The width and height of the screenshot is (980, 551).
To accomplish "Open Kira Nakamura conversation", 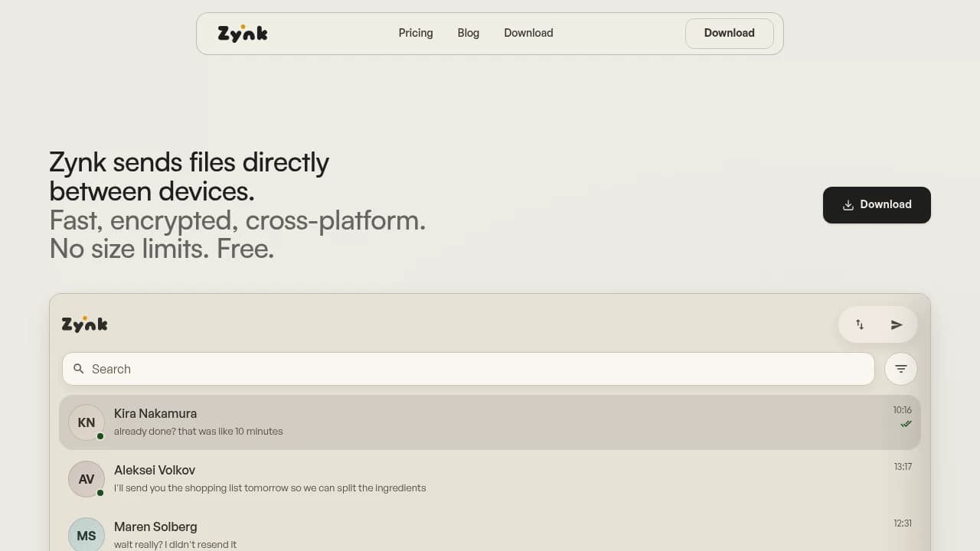I will 490,422.
